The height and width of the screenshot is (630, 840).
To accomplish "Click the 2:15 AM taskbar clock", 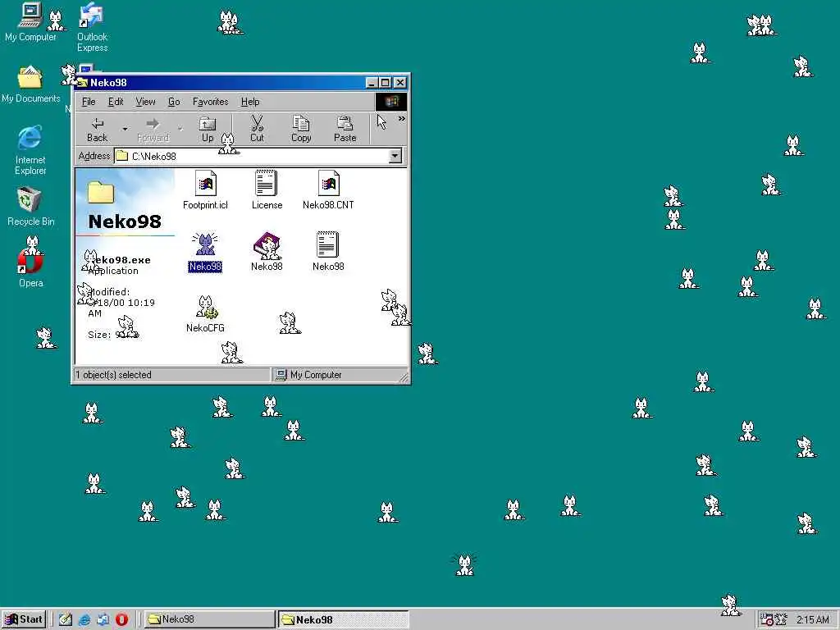I will 812,620.
